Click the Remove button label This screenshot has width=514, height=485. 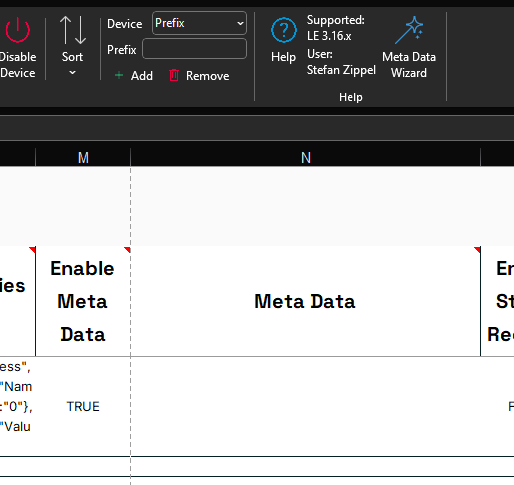click(207, 76)
